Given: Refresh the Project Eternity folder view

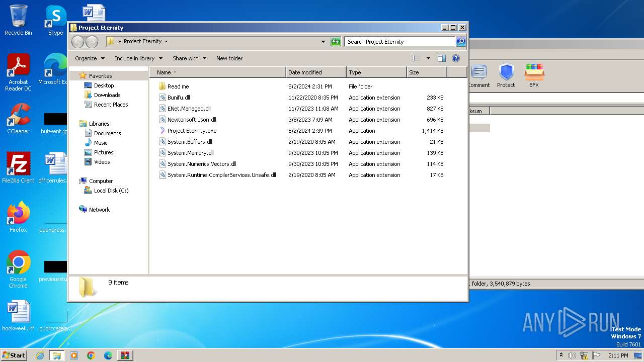Looking at the screenshot, I should (x=336, y=42).
